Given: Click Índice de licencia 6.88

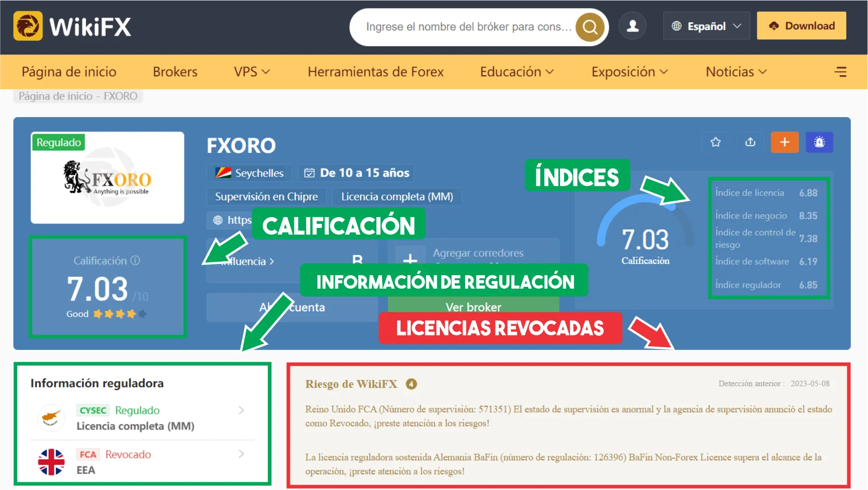Looking at the screenshot, I should click(x=766, y=193).
